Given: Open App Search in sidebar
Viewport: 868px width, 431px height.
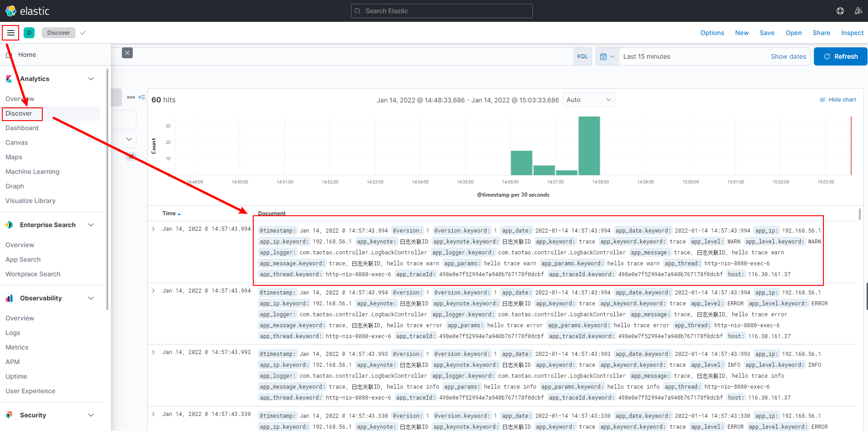Looking at the screenshot, I should pos(23,259).
